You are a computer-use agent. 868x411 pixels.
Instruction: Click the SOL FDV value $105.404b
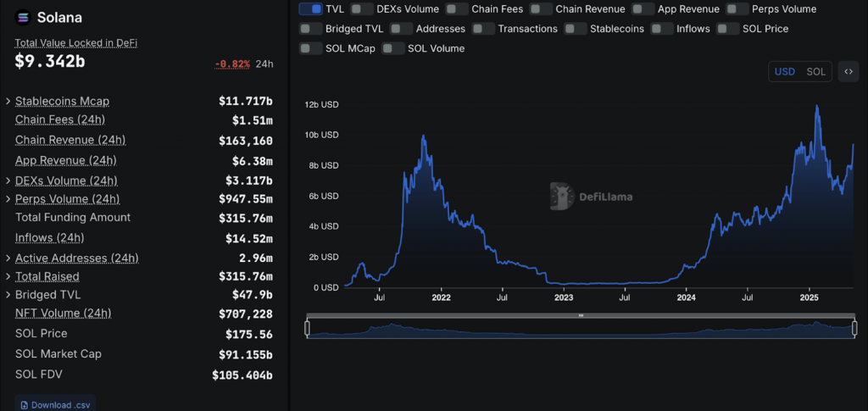click(242, 375)
